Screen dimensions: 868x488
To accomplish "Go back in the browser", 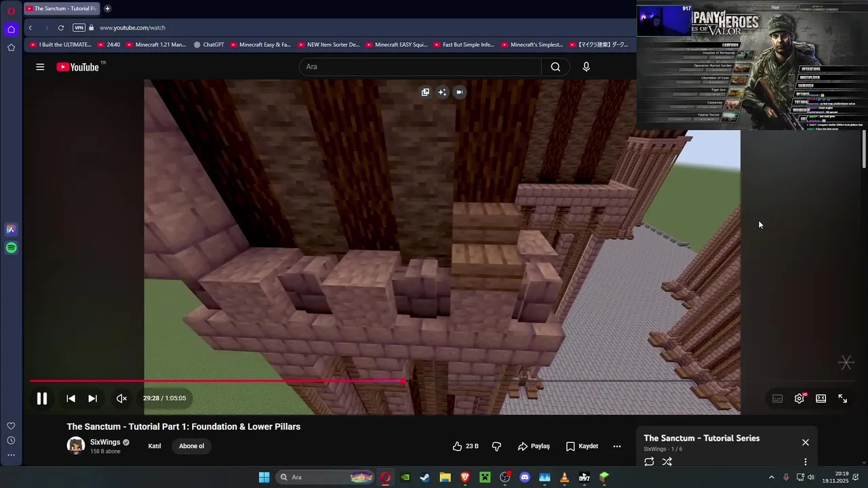I will click(x=30, y=28).
